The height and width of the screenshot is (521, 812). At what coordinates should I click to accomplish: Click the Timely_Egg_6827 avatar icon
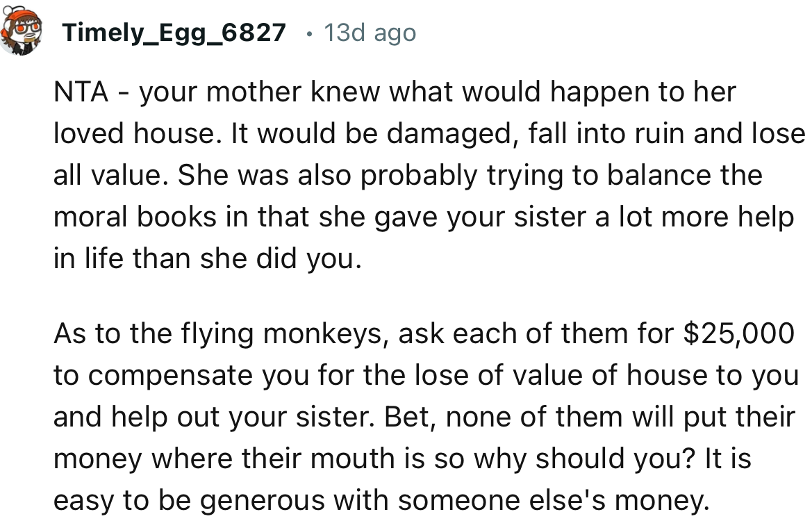point(19,33)
